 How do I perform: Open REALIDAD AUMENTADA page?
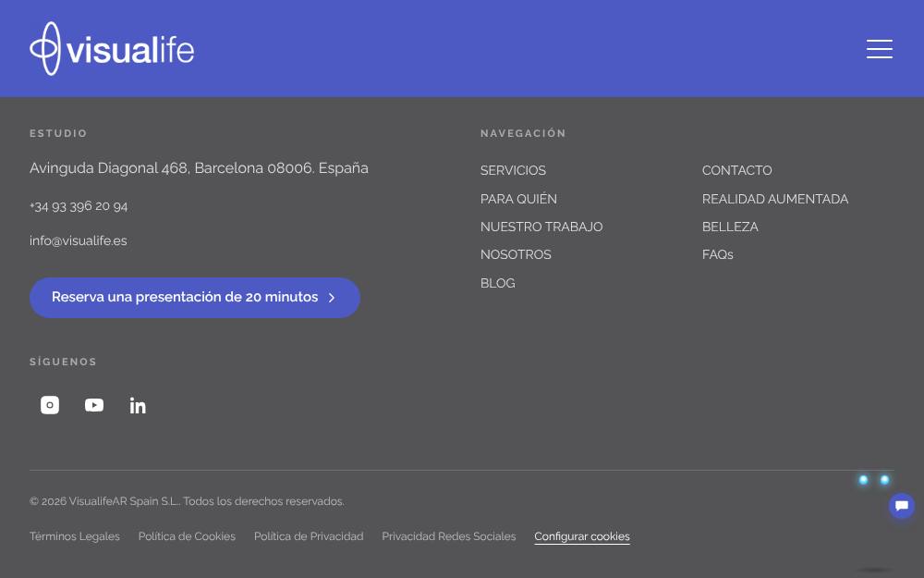click(775, 200)
